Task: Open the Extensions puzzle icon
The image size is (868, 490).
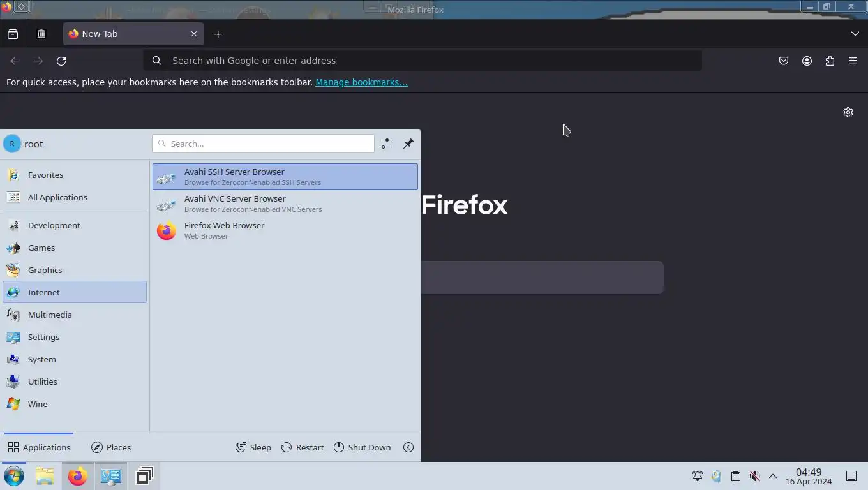Action: point(830,61)
